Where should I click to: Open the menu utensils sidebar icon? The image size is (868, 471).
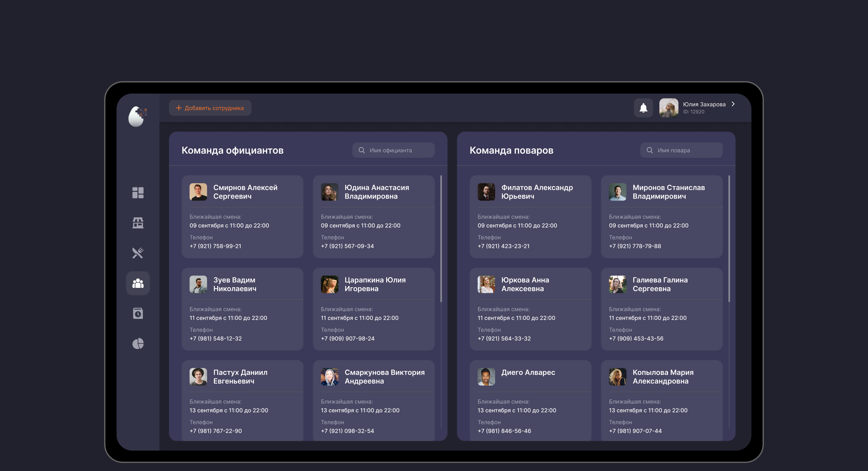[x=138, y=253]
